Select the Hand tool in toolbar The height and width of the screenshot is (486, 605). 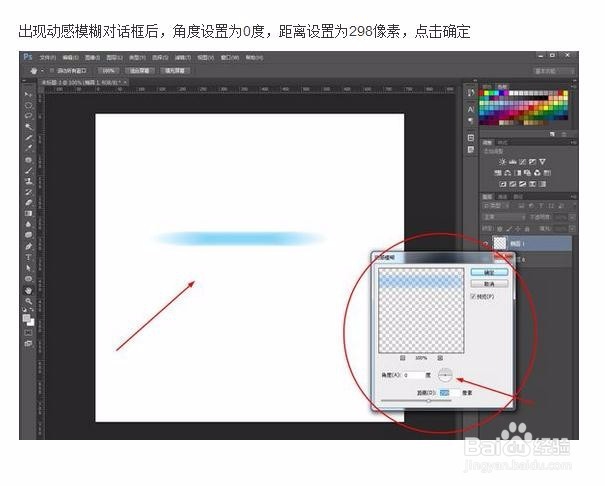(28, 290)
